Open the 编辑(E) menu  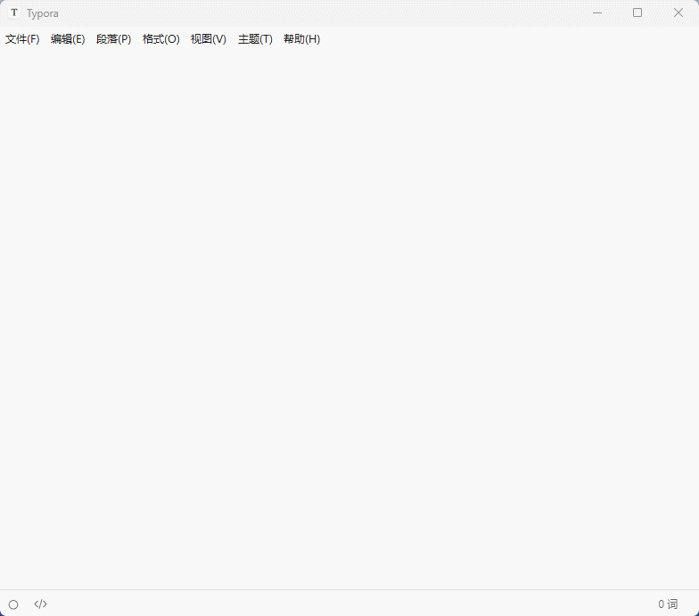point(68,39)
